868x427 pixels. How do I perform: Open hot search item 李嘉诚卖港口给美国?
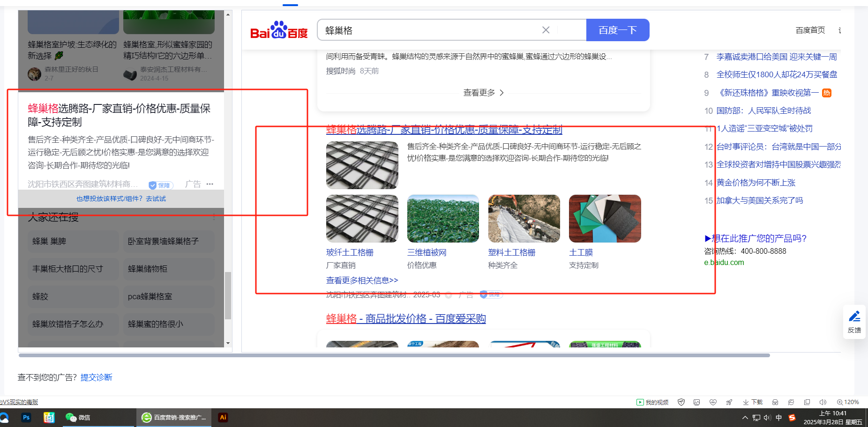point(777,57)
